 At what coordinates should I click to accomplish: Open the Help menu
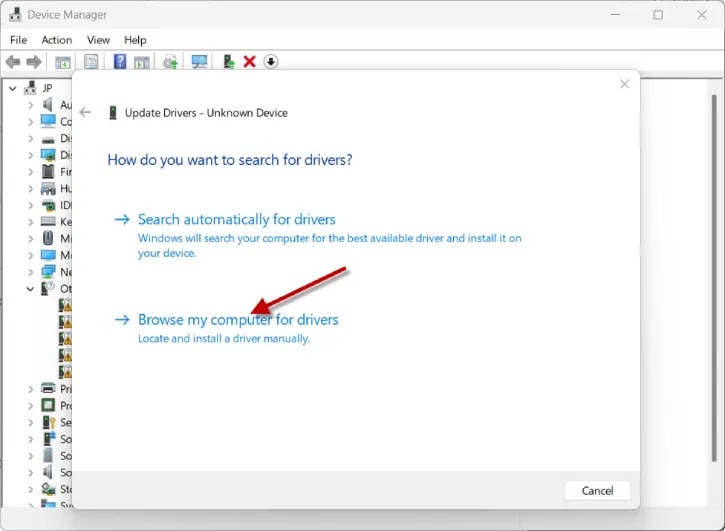pos(135,40)
